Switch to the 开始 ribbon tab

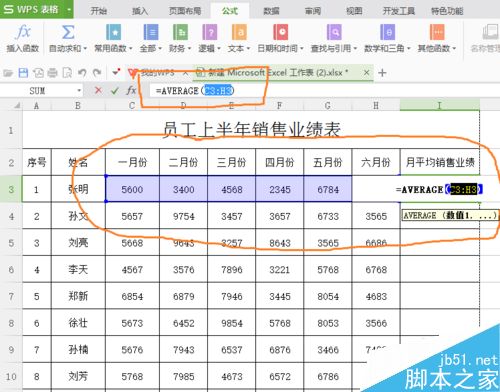click(98, 11)
